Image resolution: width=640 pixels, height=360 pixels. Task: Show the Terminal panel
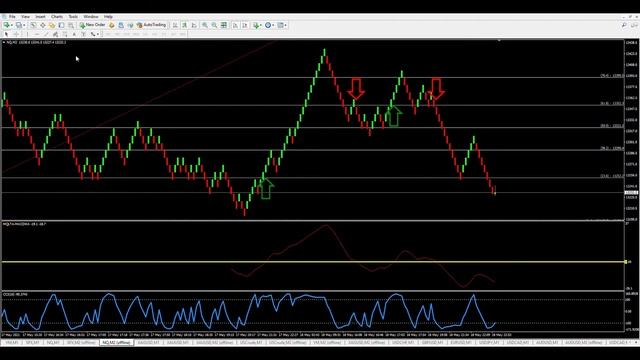pyautogui.click(x=61, y=25)
